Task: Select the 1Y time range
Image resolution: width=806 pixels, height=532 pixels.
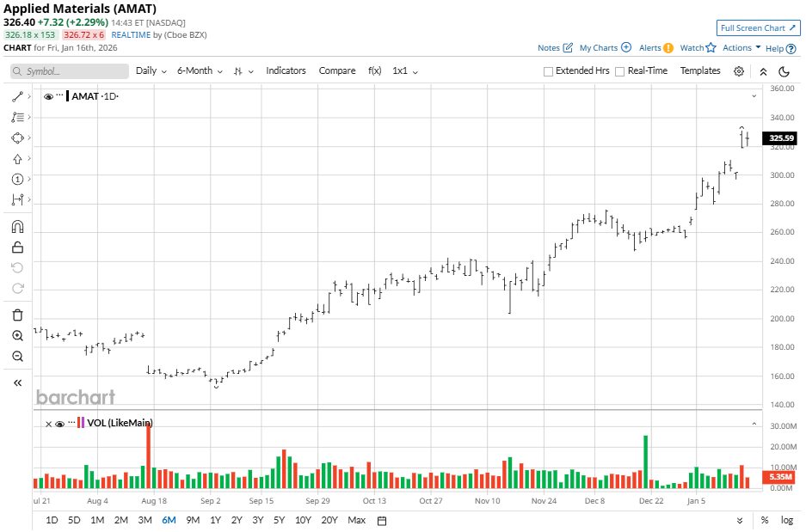Action: coord(215,520)
